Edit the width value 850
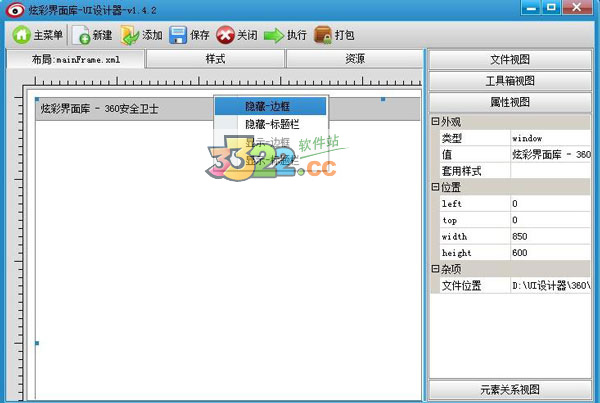600x403 pixels. pos(551,237)
